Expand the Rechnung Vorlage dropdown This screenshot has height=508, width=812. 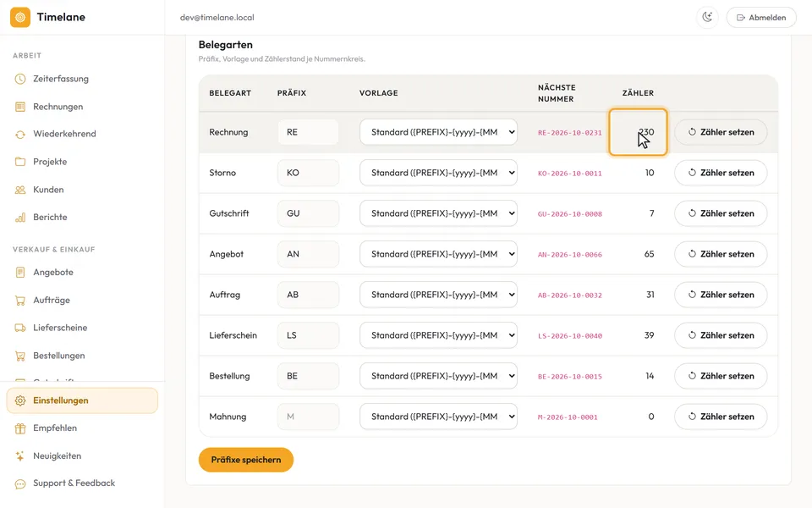tap(438, 132)
